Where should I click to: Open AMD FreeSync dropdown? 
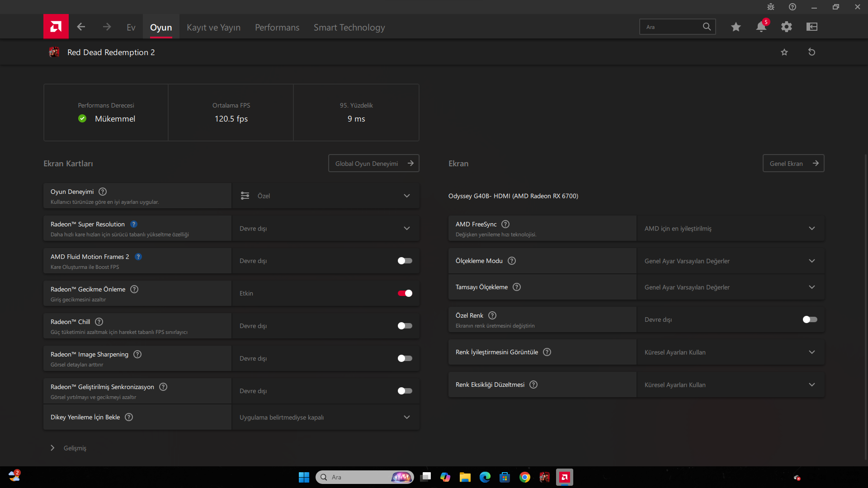[x=730, y=229]
